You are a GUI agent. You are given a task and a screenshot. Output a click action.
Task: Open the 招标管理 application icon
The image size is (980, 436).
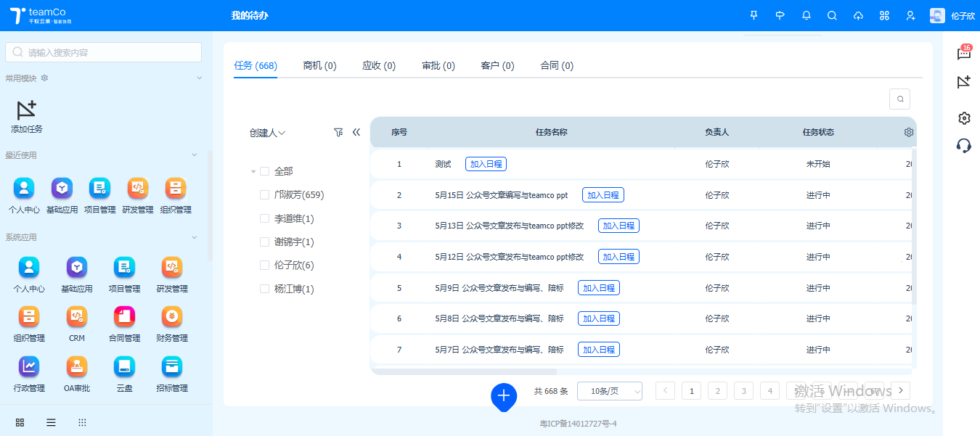point(172,367)
